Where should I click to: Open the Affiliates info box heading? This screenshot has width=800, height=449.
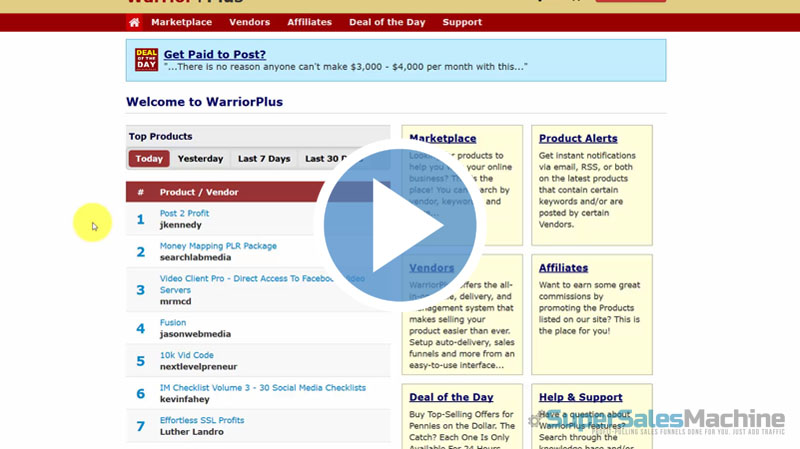pos(563,268)
